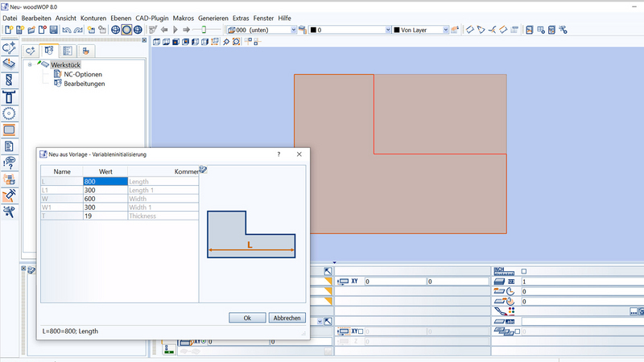
Task: Click the Undo arrow in toolbar
Action: (67, 30)
